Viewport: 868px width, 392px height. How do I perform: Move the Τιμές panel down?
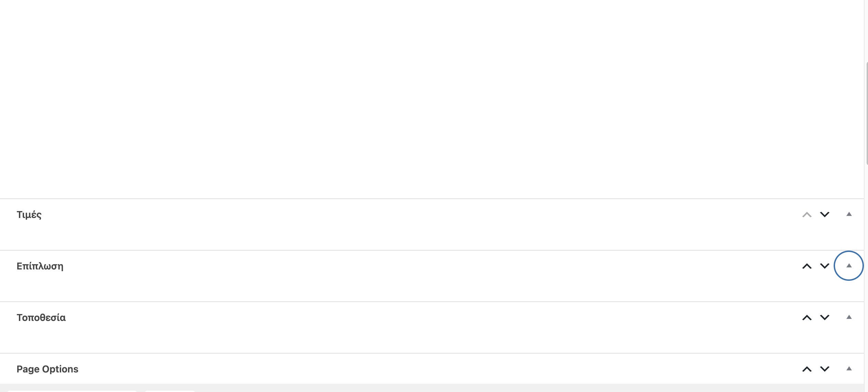pos(825,215)
